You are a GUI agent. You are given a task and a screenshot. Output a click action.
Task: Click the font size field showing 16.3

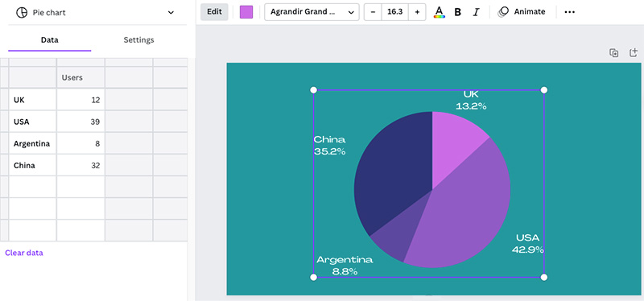(394, 12)
